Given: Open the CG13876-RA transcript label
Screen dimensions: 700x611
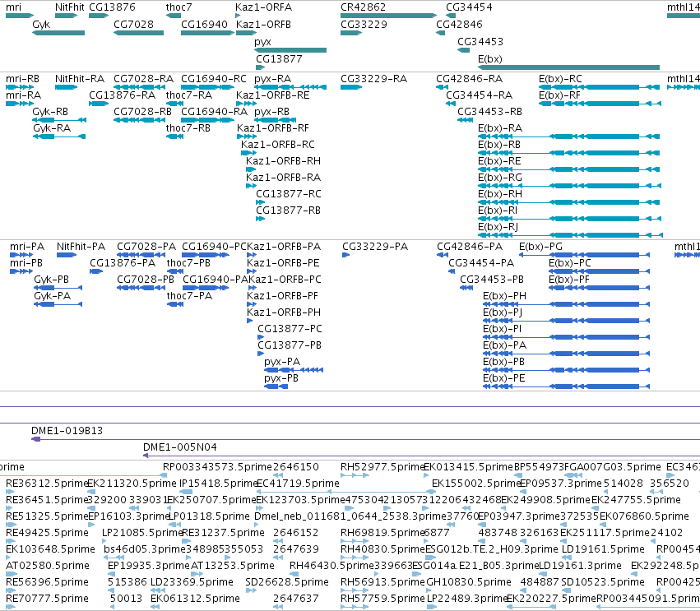Looking at the screenshot, I should [x=123, y=95].
